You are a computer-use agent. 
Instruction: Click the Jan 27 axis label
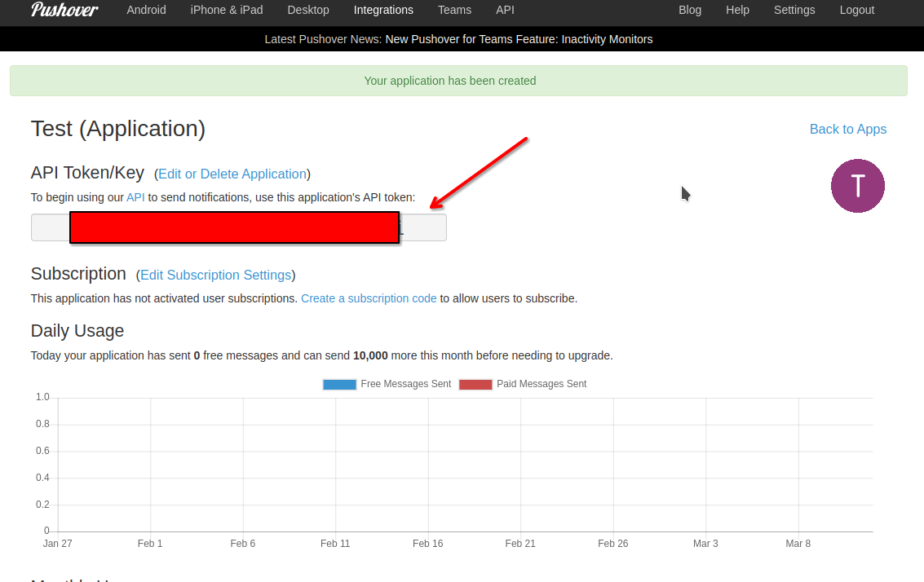coord(58,544)
